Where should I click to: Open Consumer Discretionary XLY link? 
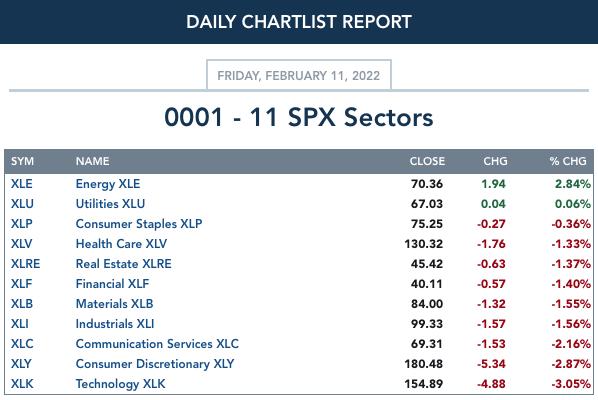pos(154,364)
